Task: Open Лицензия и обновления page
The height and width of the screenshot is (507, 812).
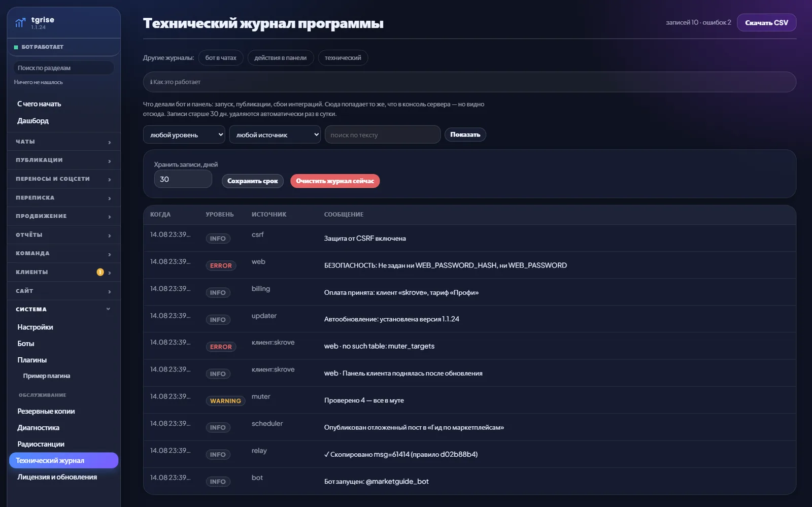Action: pyautogui.click(x=57, y=477)
